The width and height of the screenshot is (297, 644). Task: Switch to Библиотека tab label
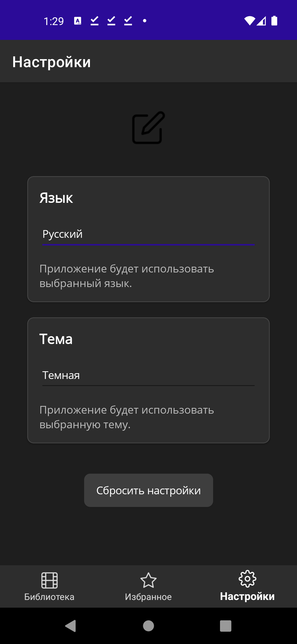pyautogui.click(x=50, y=597)
